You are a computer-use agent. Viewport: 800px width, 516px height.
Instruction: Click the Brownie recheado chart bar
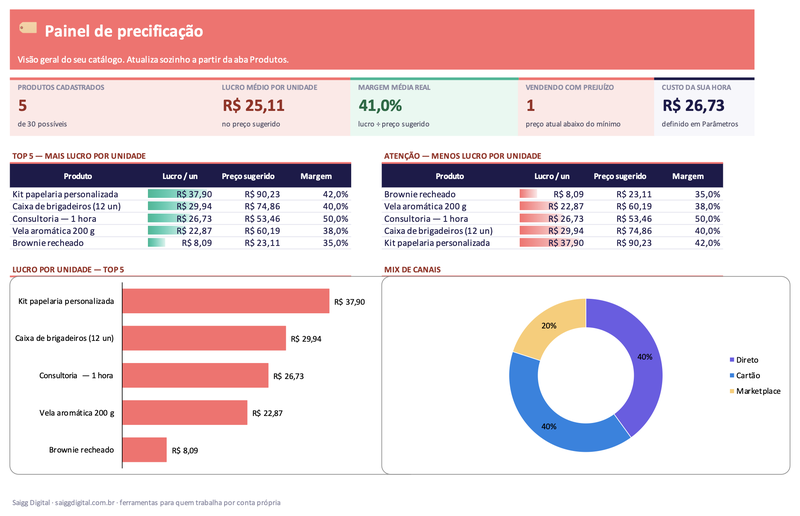145,450
